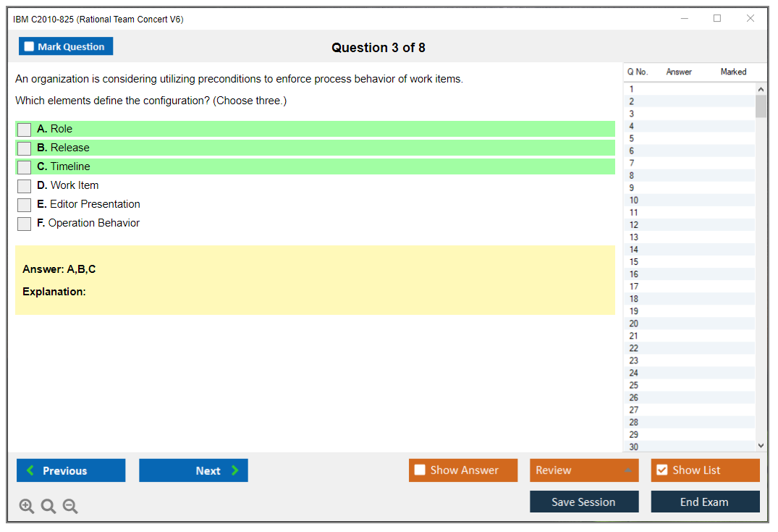The height and width of the screenshot is (532, 778).
Task: Jump to question 5 in the list
Action: 632,138
